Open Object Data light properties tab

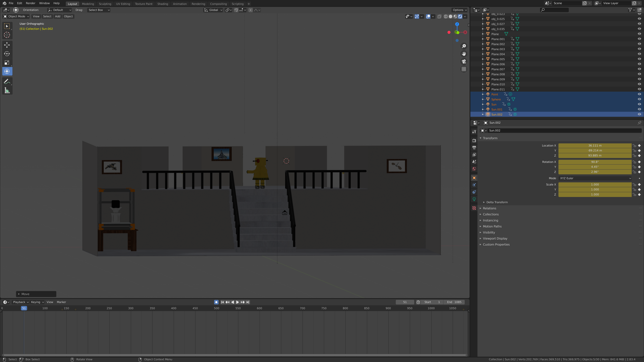474,199
